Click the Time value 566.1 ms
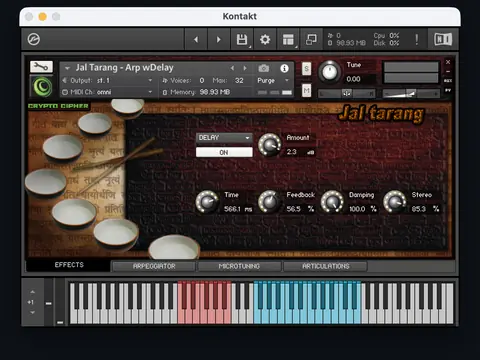The height and width of the screenshot is (360, 480). (238, 209)
